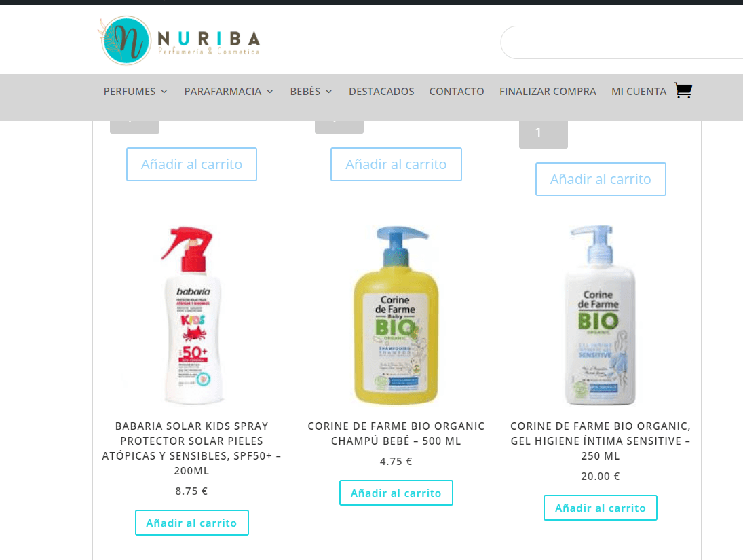Open the Babaria Solar Kids spray image
This screenshot has width=743, height=560.
(192, 315)
